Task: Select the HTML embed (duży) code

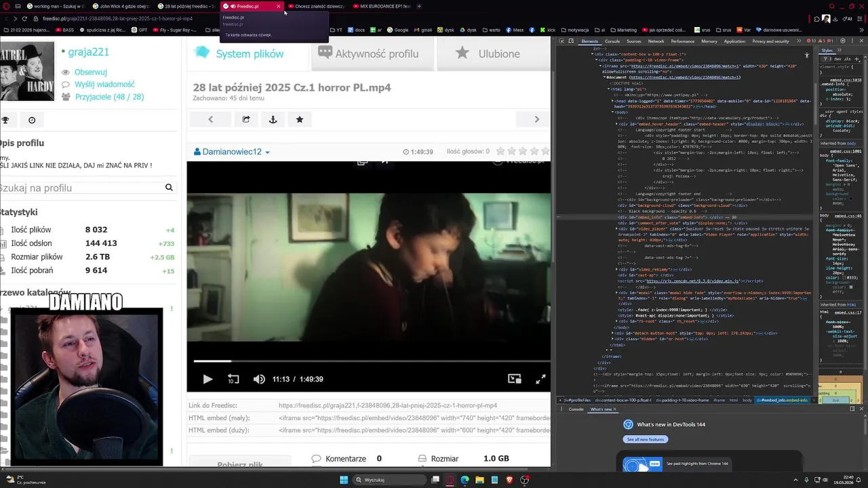Action: pyautogui.click(x=414, y=430)
